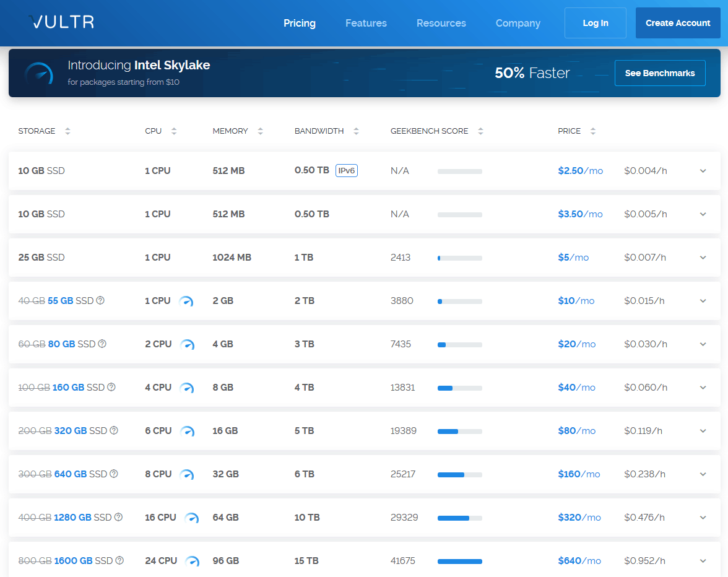This screenshot has height=577, width=728.
Task: Click the IPv6 badge on first plan
Action: (x=347, y=171)
